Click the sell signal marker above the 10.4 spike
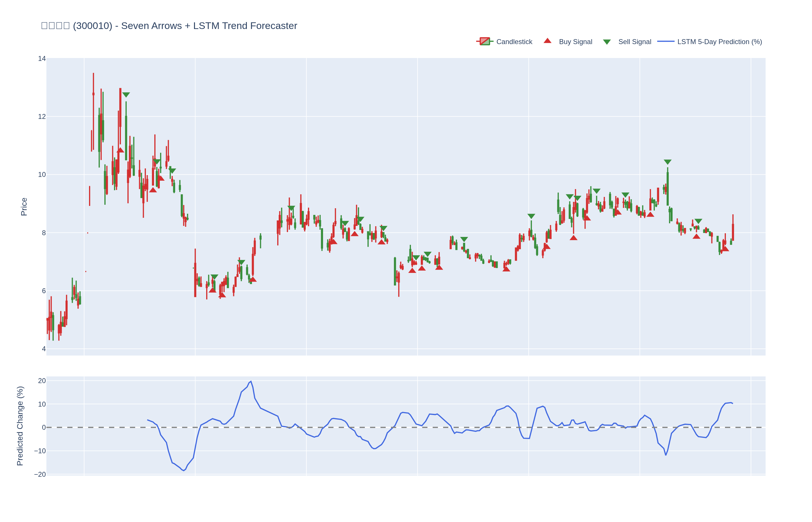This screenshot has width=812, height=522. pos(667,162)
